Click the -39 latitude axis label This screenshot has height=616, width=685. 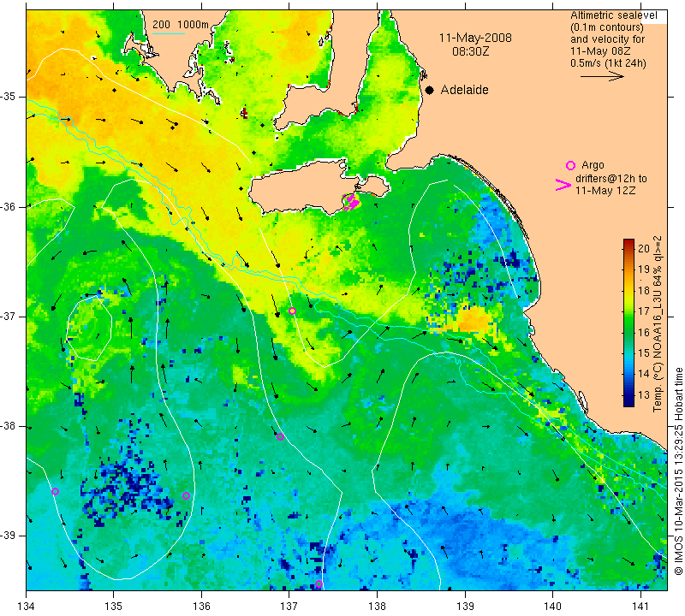click(9, 536)
